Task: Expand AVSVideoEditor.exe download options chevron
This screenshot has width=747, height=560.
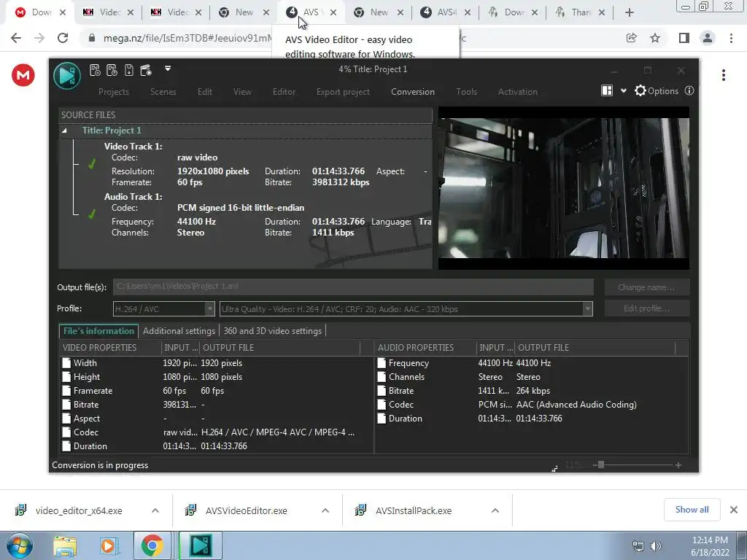Action: click(x=325, y=510)
